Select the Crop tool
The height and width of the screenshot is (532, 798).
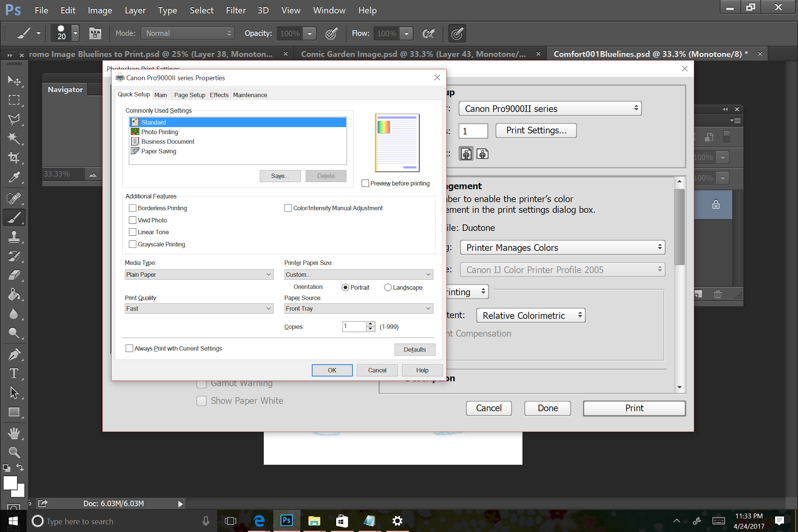(x=14, y=158)
